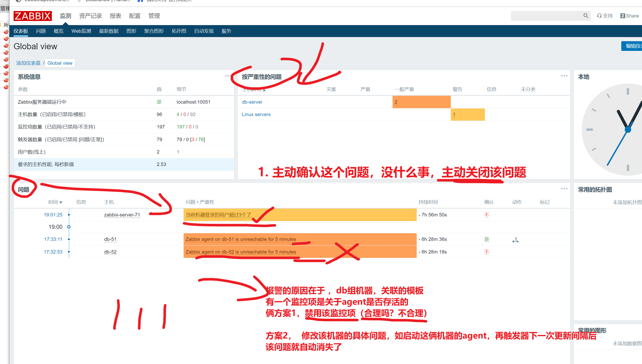Toggle acknowledgement 不 for db-52 problem

[x=487, y=252]
